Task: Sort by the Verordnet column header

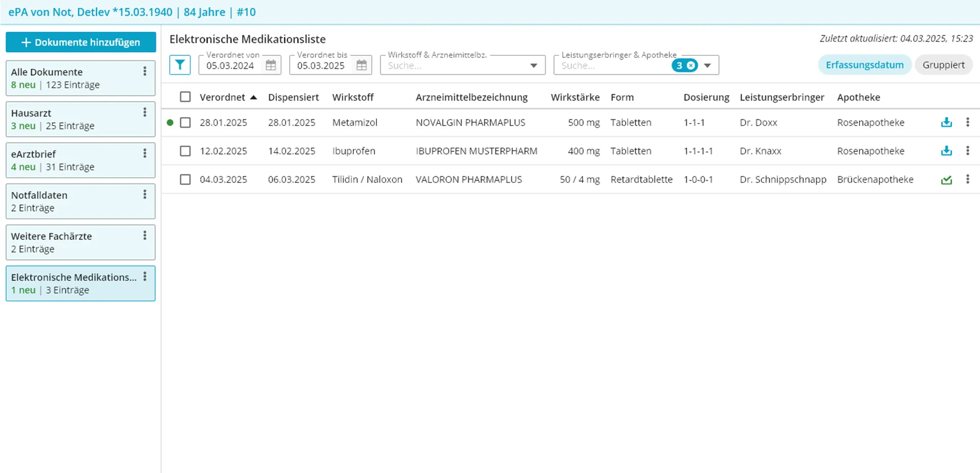Action: (x=223, y=97)
